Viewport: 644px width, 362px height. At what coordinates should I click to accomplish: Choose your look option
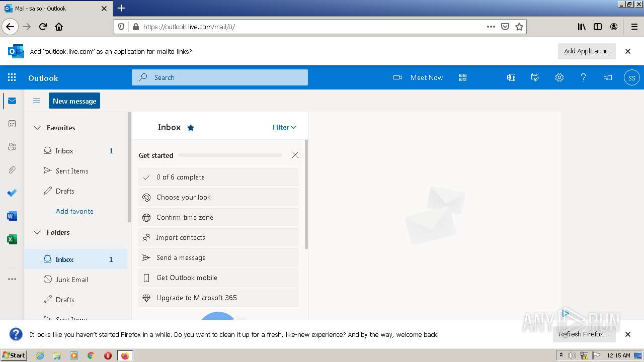click(x=218, y=197)
